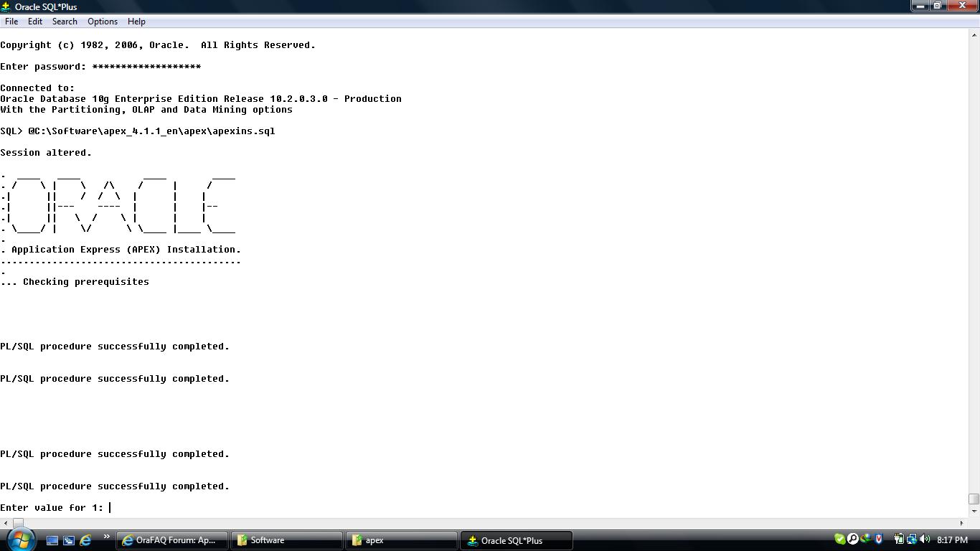Switch to apex folder taskbar button
Screen dimensions: 980x551
(402, 540)
